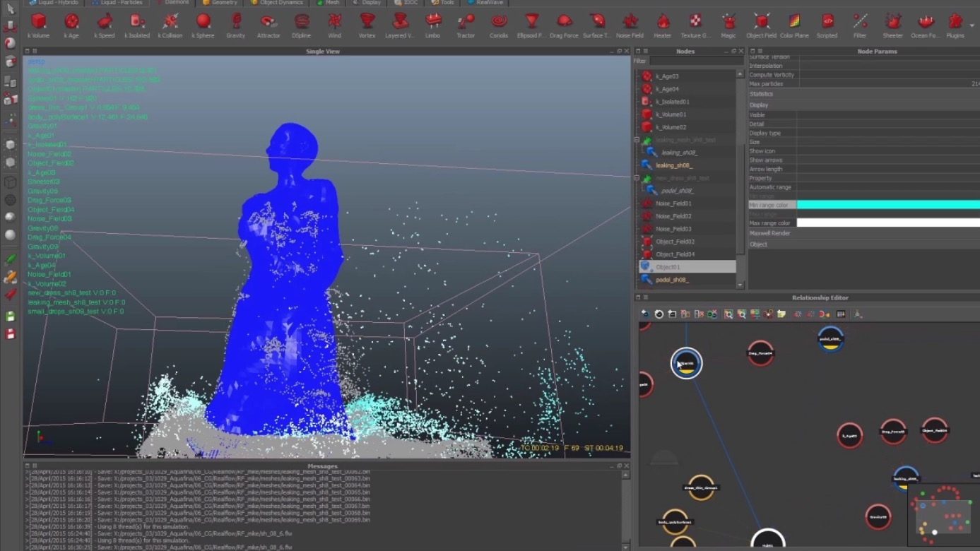Switch to the Liquid - Hybrido tab
Viewport: 980px width, 551px height.
[54, 3]
